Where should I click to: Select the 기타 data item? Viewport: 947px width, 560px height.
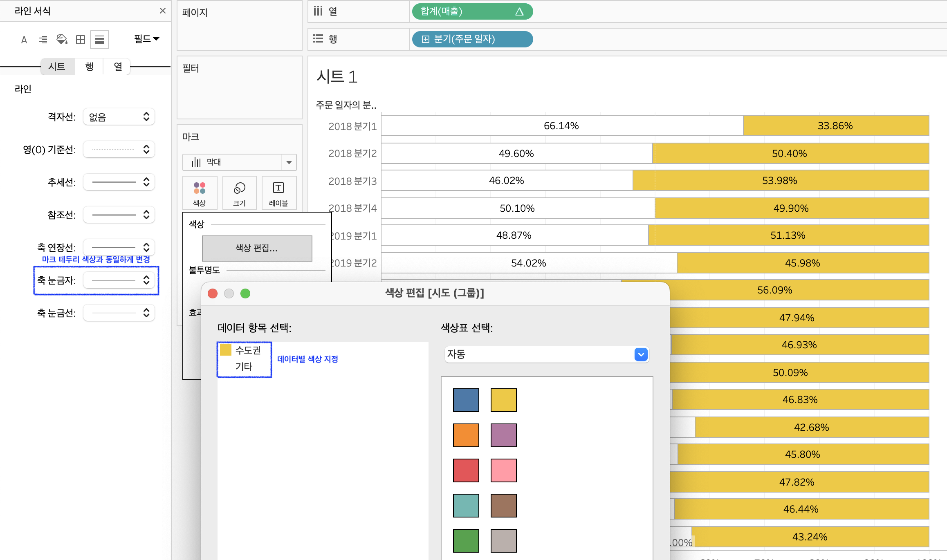244,367
